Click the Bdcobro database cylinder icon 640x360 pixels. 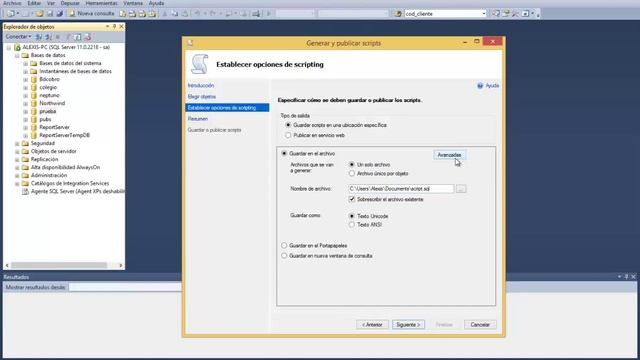(34, 79)
